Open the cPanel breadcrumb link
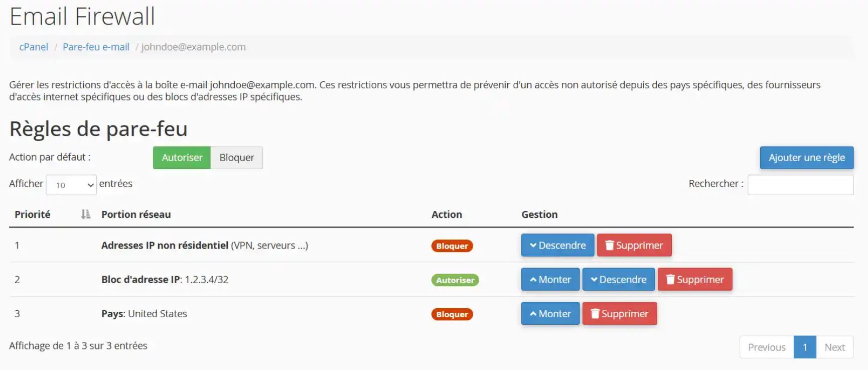This screenshot has width=868, height=370. [33, 47]
